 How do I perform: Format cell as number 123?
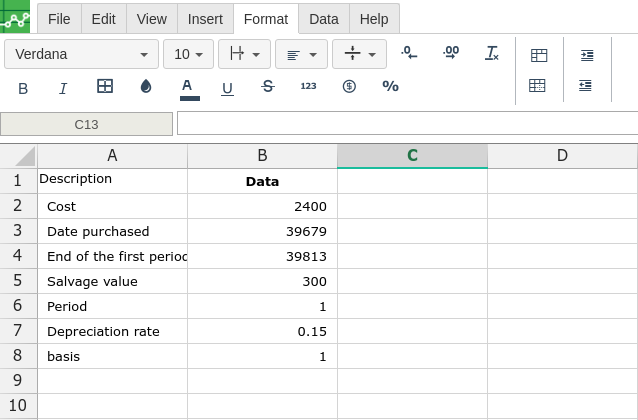tap(308, 87)
